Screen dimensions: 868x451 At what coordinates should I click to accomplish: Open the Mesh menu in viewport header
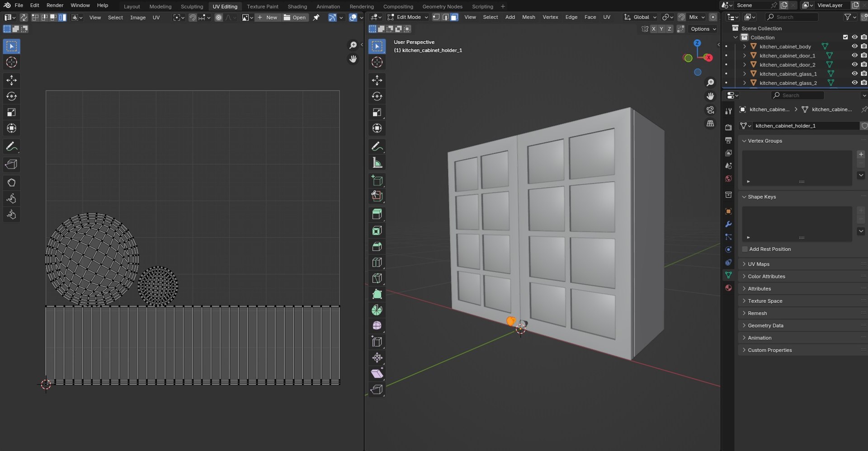(x=528, y=17)
